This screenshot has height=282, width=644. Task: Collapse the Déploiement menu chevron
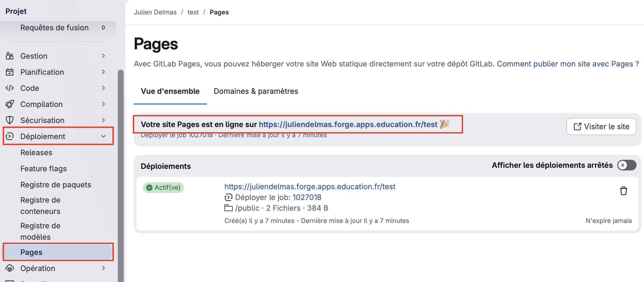104,136
